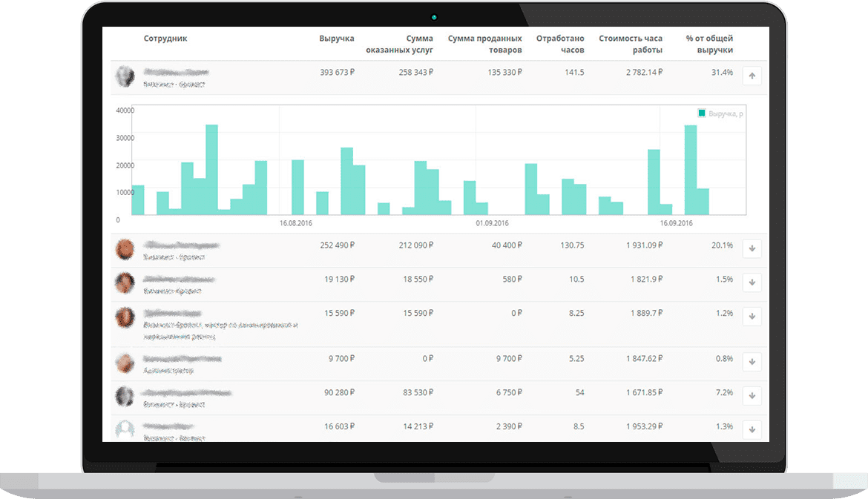Sort by Сумма проданных товаров header
This screenshot has width=868, height=499.
[x=485, y=44]
